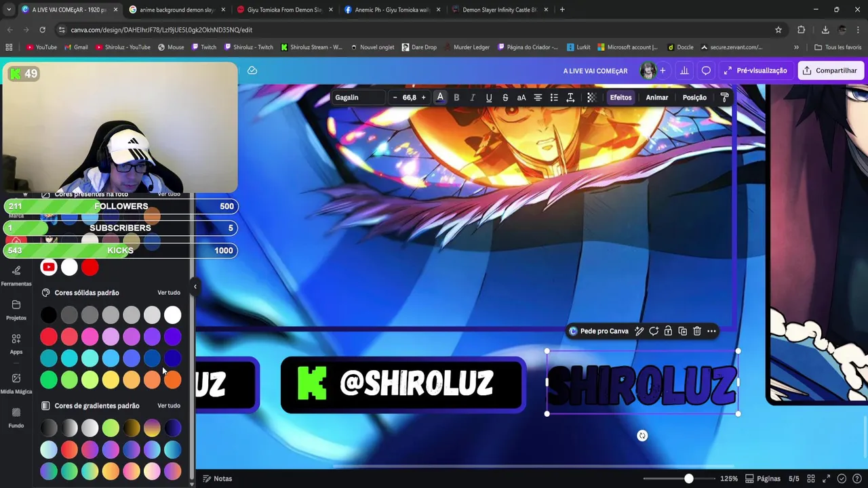The height and width of the screenshot is (488, 868).
Task: Open the grid view icon in the bottom bar
Action: tap(810, 479)
